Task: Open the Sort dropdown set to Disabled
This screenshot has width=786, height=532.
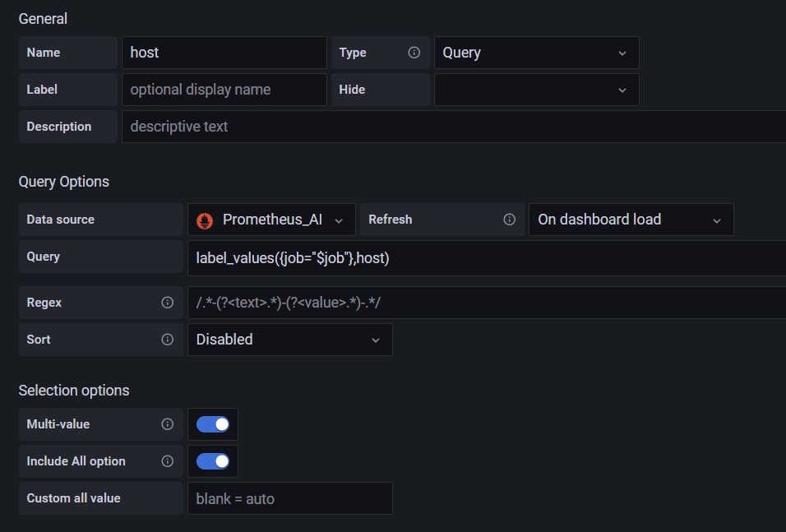Action: pos(289,340)
